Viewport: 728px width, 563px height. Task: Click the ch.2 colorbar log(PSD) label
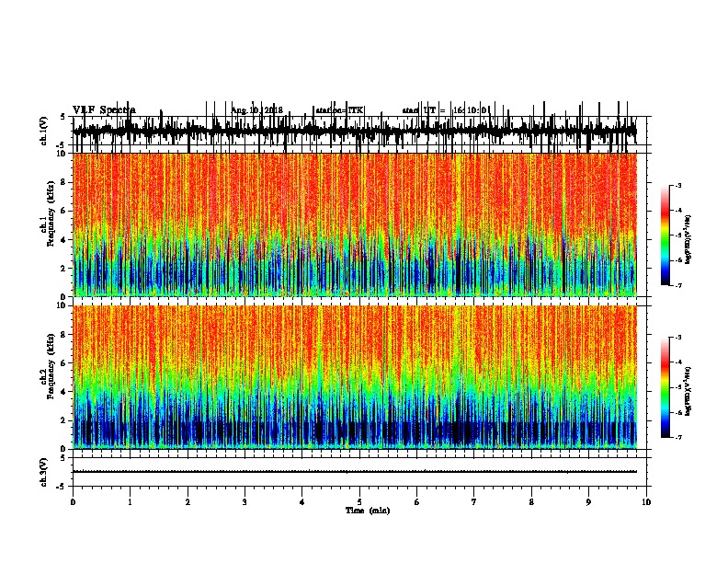688,391
